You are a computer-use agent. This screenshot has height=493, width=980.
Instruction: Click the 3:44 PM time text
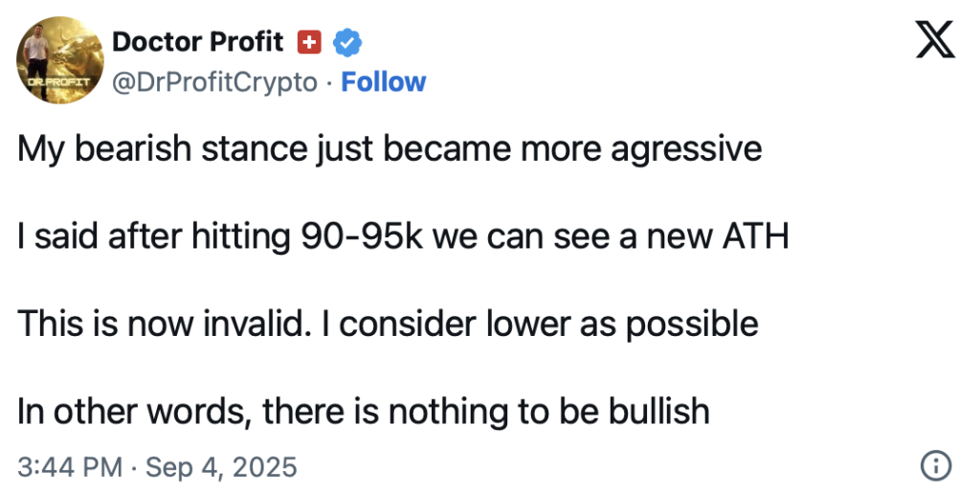[70, 467]
